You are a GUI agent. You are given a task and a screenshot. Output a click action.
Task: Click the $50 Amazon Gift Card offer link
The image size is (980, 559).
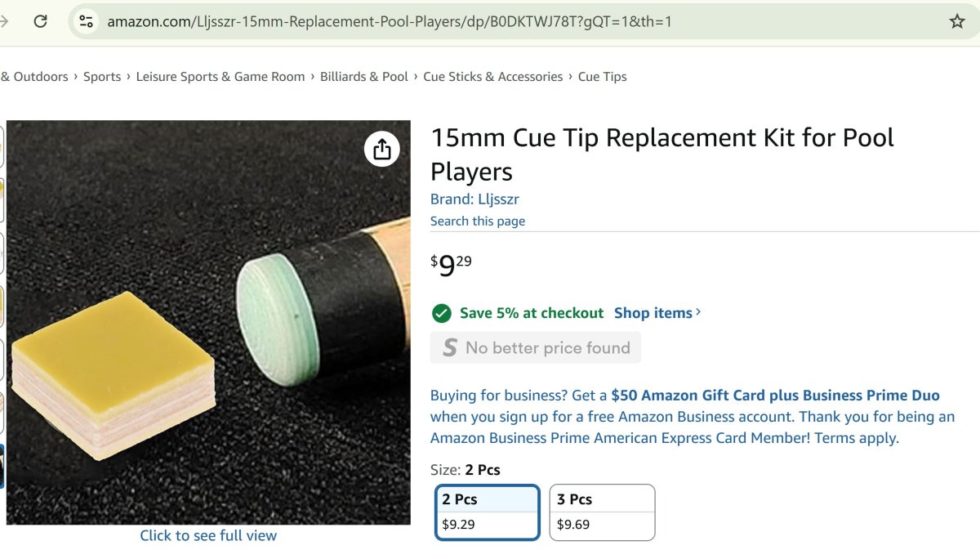[x=775, y=396]
